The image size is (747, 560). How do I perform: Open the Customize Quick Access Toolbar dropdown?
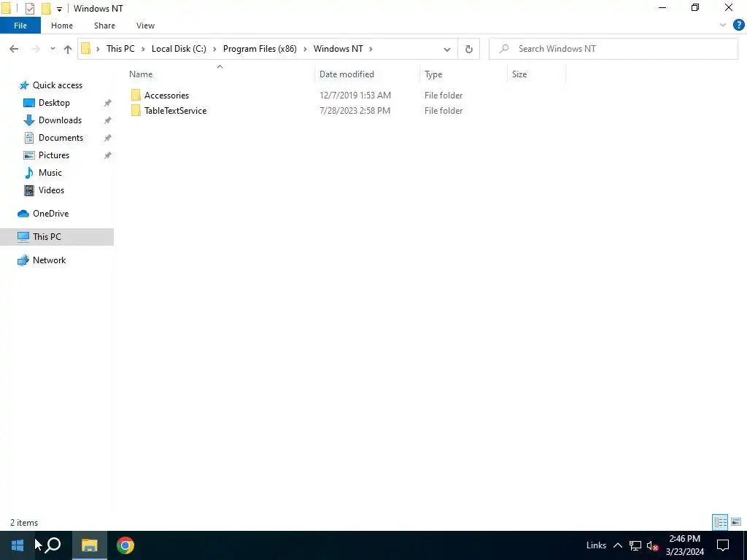coord(59,9)
